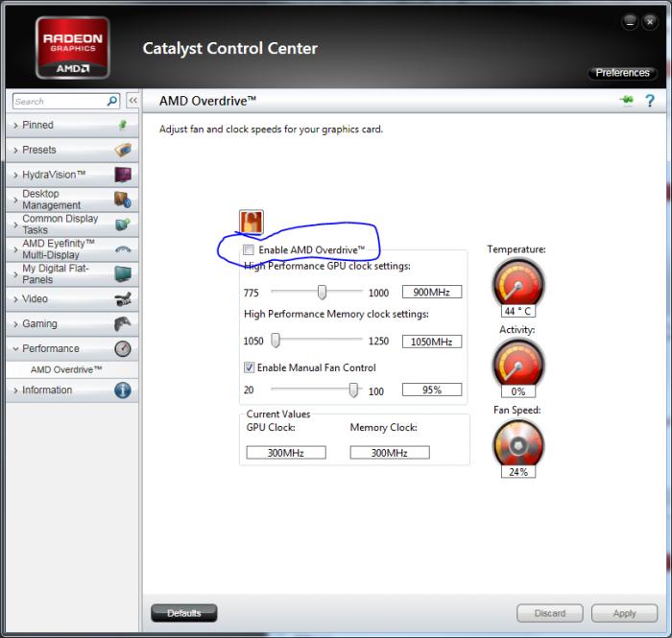Click the green pin page icon
The image size is (672, 638).
[x=626, y=100]
